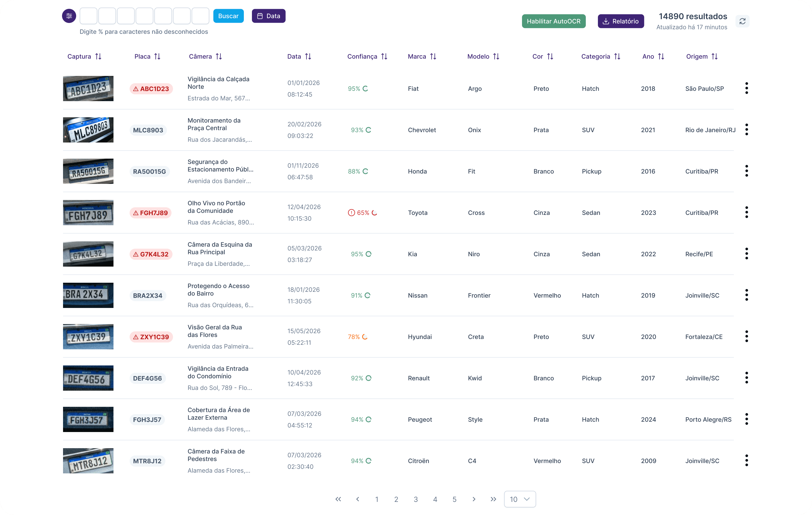Open the three-dot menu for the FGH7J89 row
The width and height of the screenshot is (812, 515).
click(746, 212)
